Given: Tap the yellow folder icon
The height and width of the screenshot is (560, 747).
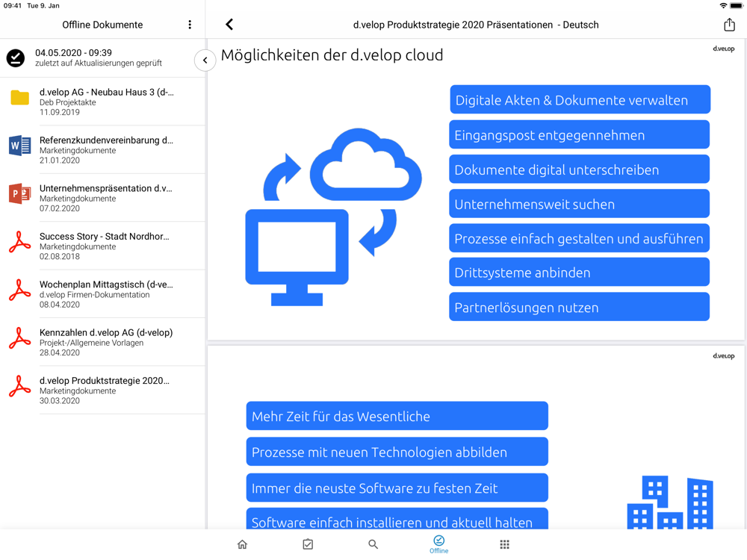Looking at the screenshot, I should 20,98.
